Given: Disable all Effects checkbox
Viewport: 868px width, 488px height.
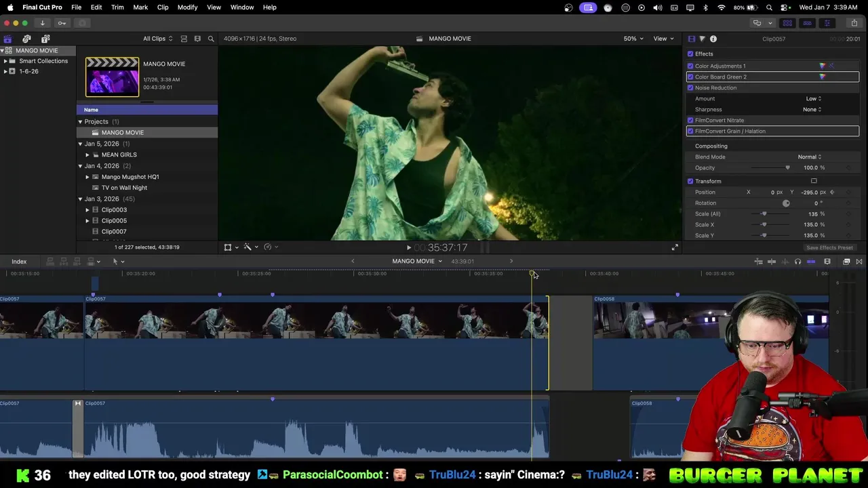Looking at the screenshot, I should [690, 54].
